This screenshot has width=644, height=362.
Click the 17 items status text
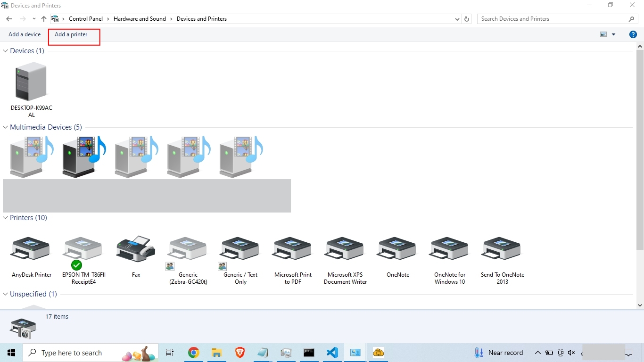pyautogui.click(x=57, y=317)
